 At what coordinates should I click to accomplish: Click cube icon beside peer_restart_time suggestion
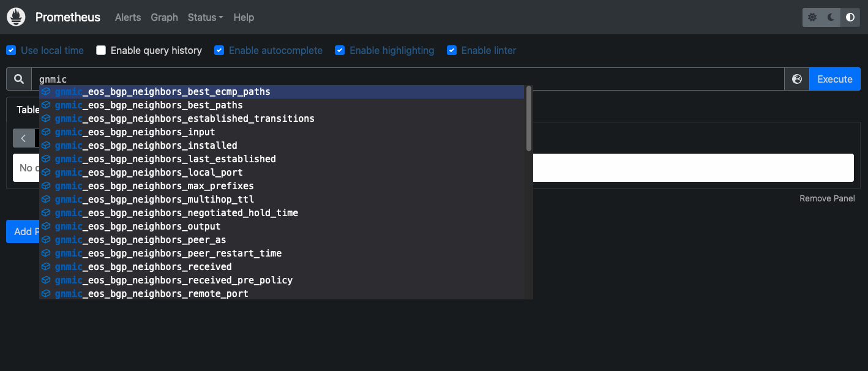47,253
